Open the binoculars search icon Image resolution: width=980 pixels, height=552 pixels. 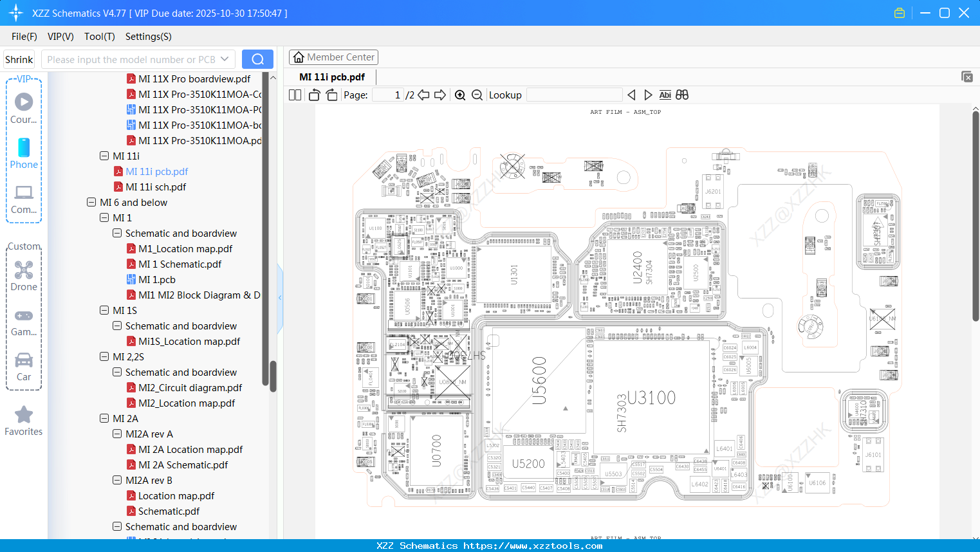(681, 95)
